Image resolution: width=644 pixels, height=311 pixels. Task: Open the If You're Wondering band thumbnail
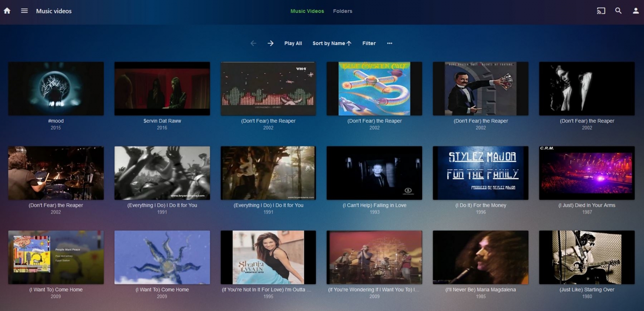374,257
